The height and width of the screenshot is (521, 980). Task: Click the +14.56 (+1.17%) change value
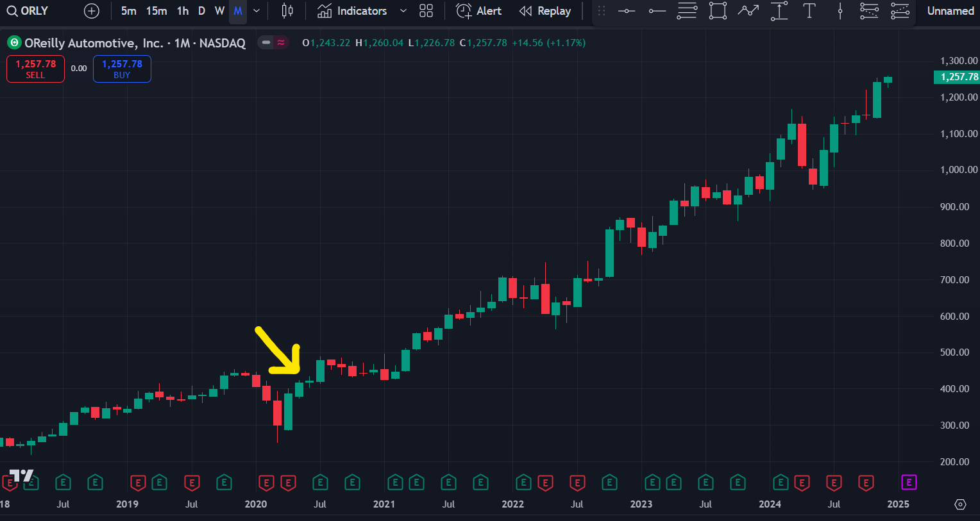[x=548, y=43]
